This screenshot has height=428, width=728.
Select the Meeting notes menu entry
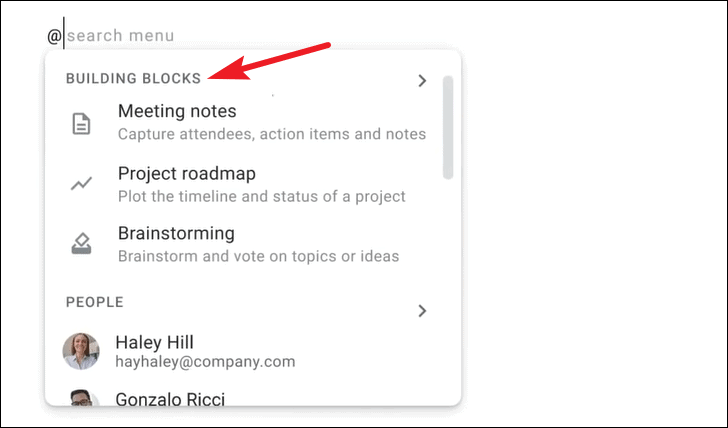pos(246,123)
